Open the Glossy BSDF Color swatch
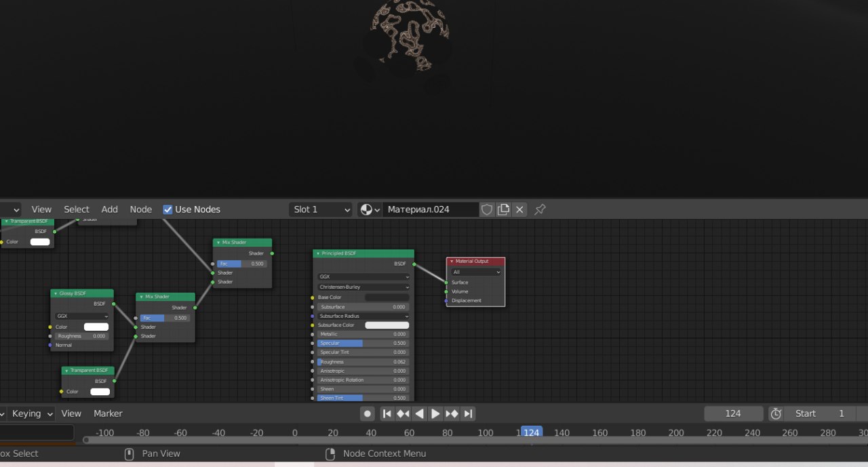The image size is (868, 467). [96, 327]
